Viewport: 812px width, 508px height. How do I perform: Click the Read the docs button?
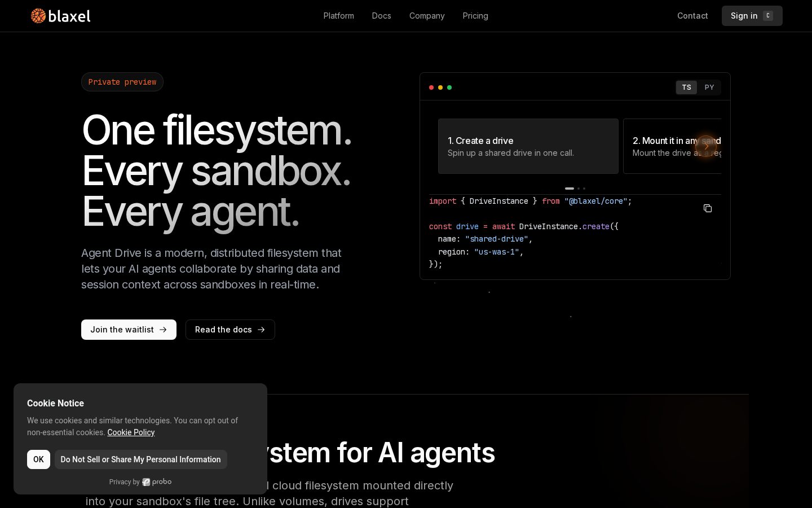(230, 330)
